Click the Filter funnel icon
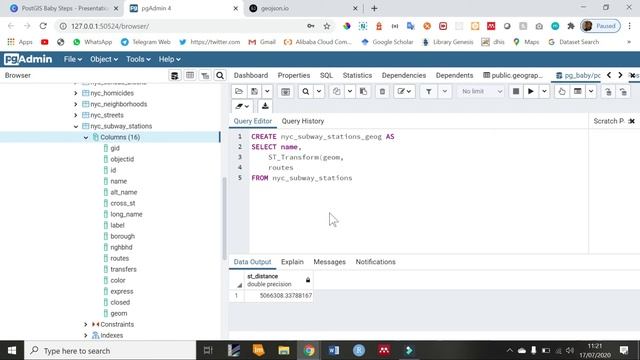This screenshot has width=640, height=360. pyautogui.click(x=429, y=91)
